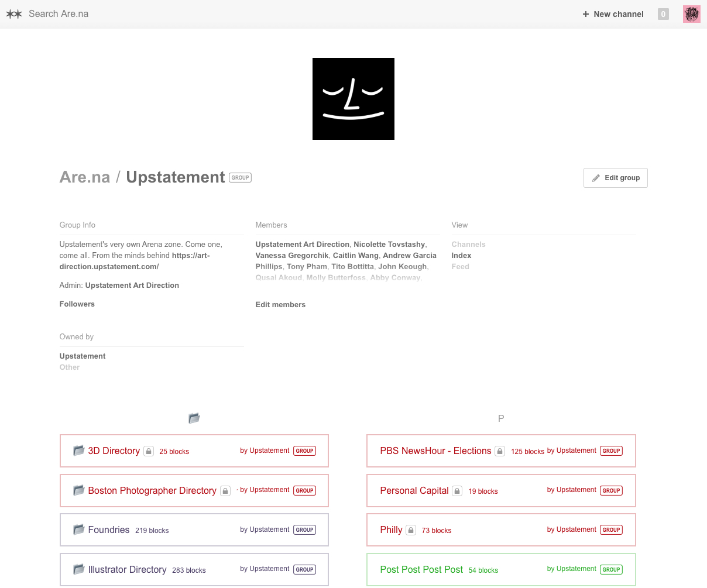
Task: Click GROUP badge in 3D Directory row
Action: coord(304,451)
